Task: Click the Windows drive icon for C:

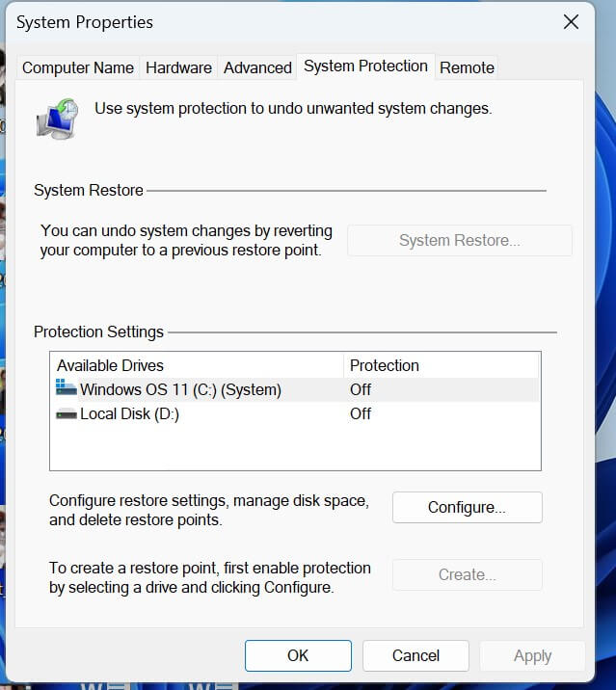Action: coord(67,387)
